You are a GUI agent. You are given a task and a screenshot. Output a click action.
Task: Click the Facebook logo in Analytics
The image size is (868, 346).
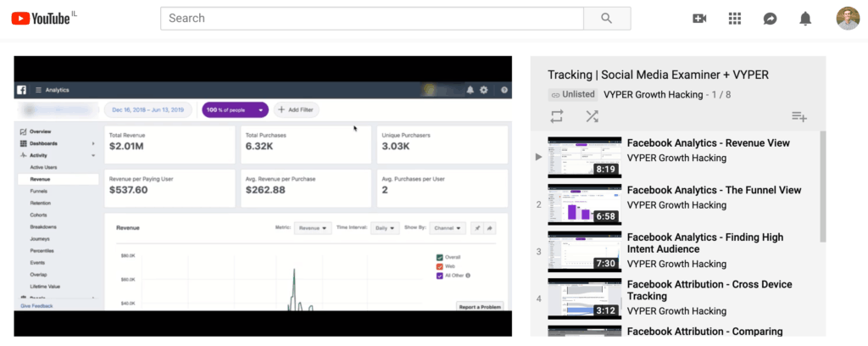pyautogui.click(x=22, y=90)
